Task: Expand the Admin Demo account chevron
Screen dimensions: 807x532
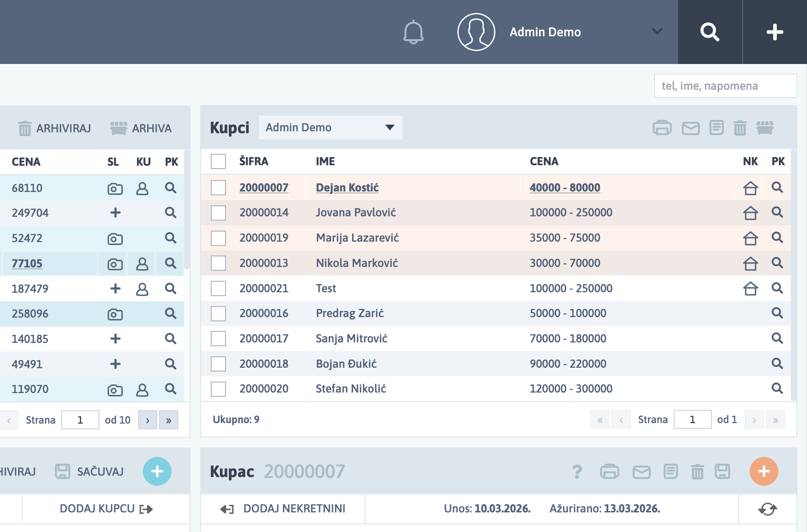Action: click(657, 32)
